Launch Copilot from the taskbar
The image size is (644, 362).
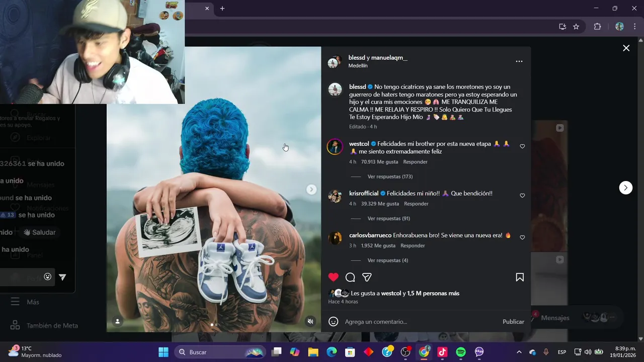295,352
